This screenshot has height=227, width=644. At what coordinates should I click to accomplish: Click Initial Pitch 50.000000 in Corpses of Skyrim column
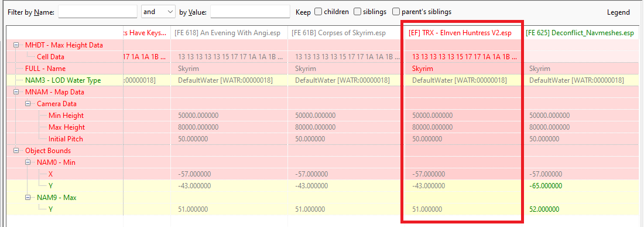(310, 139)
